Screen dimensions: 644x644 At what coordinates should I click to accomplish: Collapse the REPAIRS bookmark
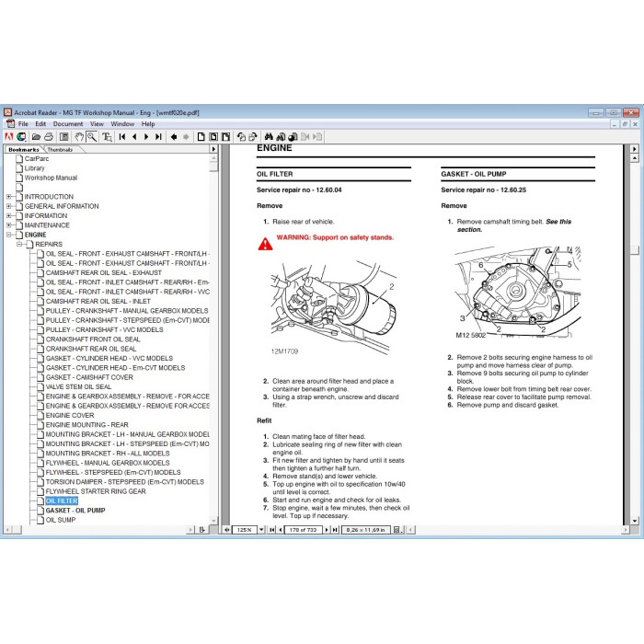click(19, 245)
